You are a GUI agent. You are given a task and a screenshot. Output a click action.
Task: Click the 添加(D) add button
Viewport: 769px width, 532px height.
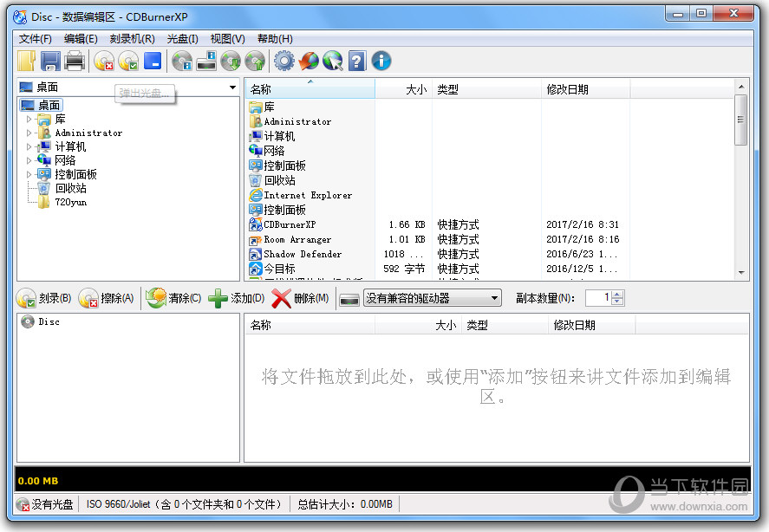pyautogui.click(x=237, y=298)
